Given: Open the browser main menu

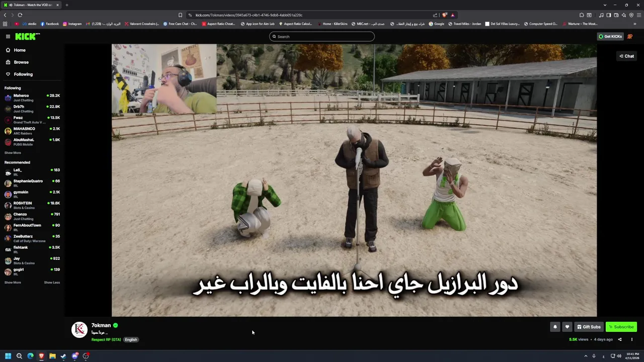Looking at the screenshot, I should (639, 15).
